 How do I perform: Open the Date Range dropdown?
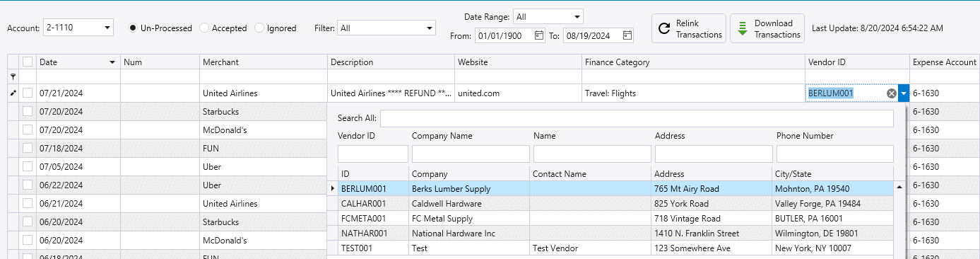[577, 16]
